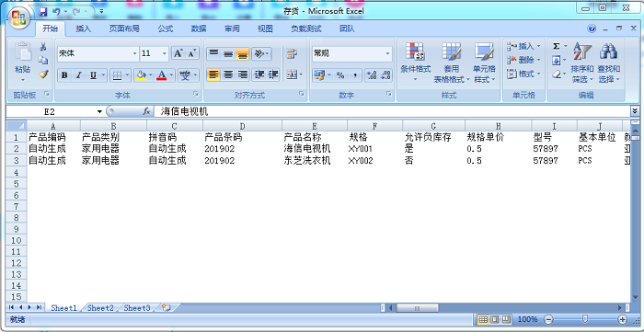Image resolution: width=644 pixels, height=332 pixels.
Task: Undo last action in quick access toolbar
Action: (56, 12)
